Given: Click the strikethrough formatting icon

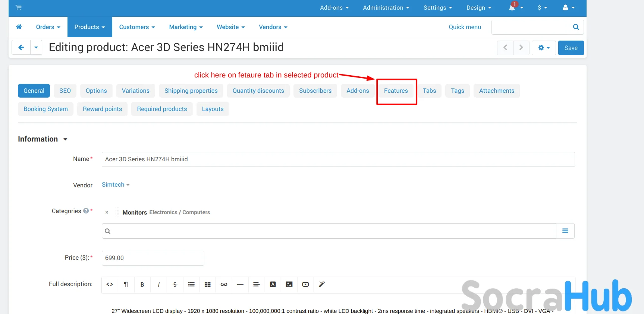Looking at the screenshot, I should click(175, 285).
